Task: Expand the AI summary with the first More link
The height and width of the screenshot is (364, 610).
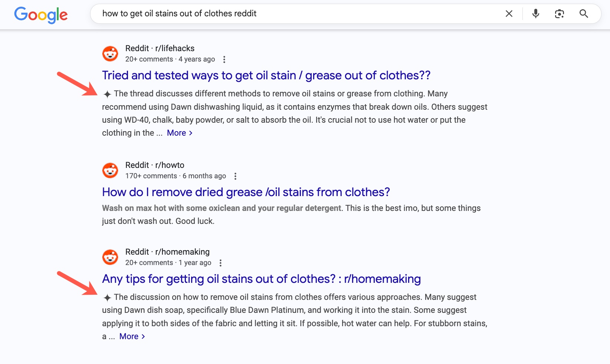Action: (177, 133)
